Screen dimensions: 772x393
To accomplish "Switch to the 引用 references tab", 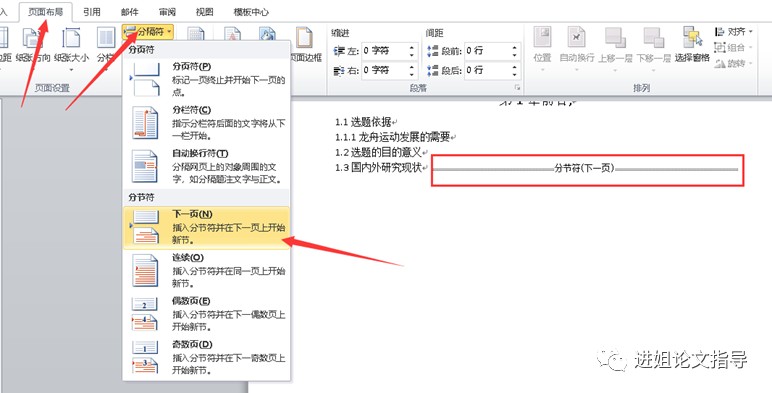I will pyautogui.click(x=92, y=12).
